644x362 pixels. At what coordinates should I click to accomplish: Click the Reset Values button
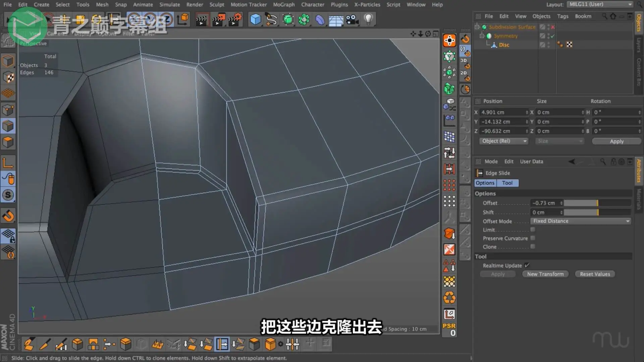point(595,274)
